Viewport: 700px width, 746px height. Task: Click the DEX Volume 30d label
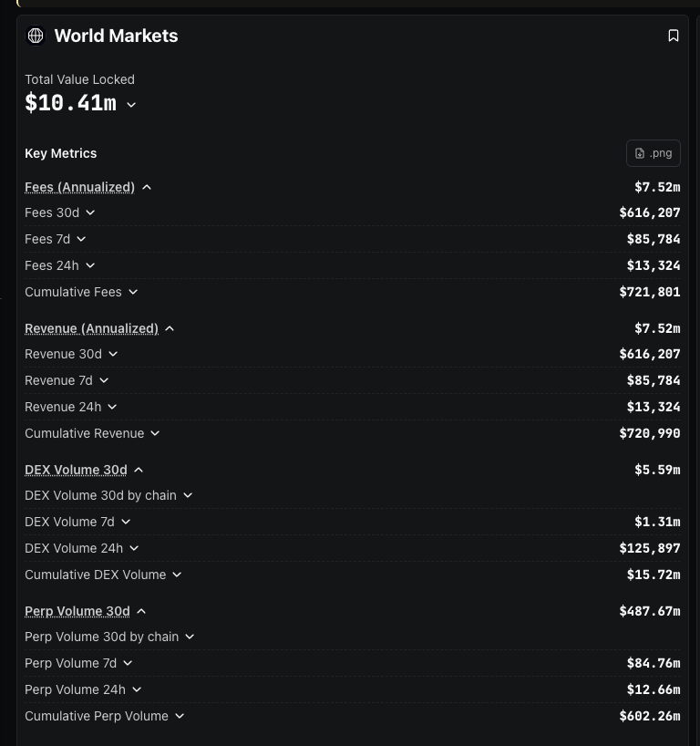tap(76, 470)
